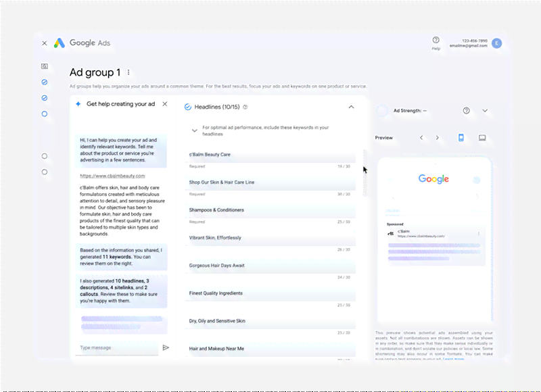The height and width of the screenshot is (392, 541).
Task: Edit the Hair and Makeup Near Me headline
Action: [270, 349]
